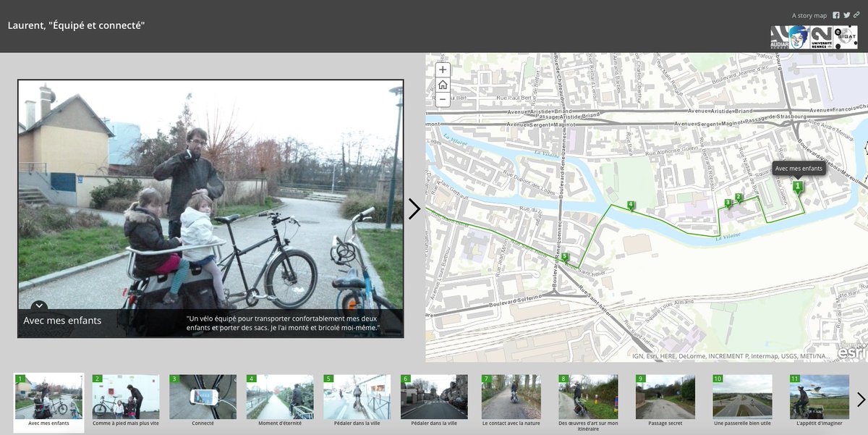868x435 pixels.
Task: Select green marker 4 on the map
Action: tap(631, 204)
